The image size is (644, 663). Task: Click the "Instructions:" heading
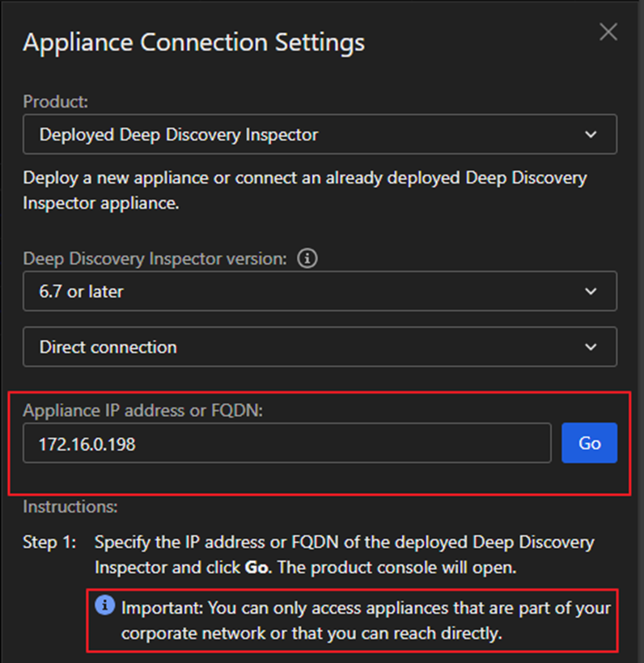point(70,507)
